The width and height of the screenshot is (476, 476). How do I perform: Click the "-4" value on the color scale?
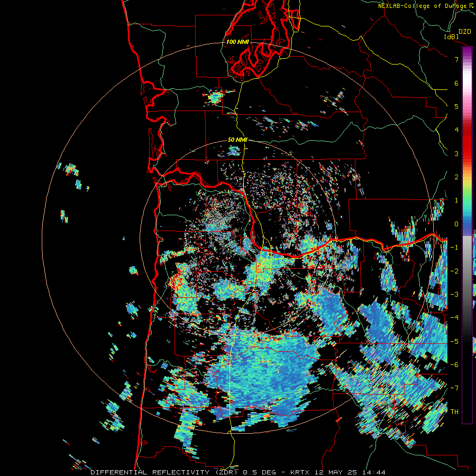click(x=454, y=318)
